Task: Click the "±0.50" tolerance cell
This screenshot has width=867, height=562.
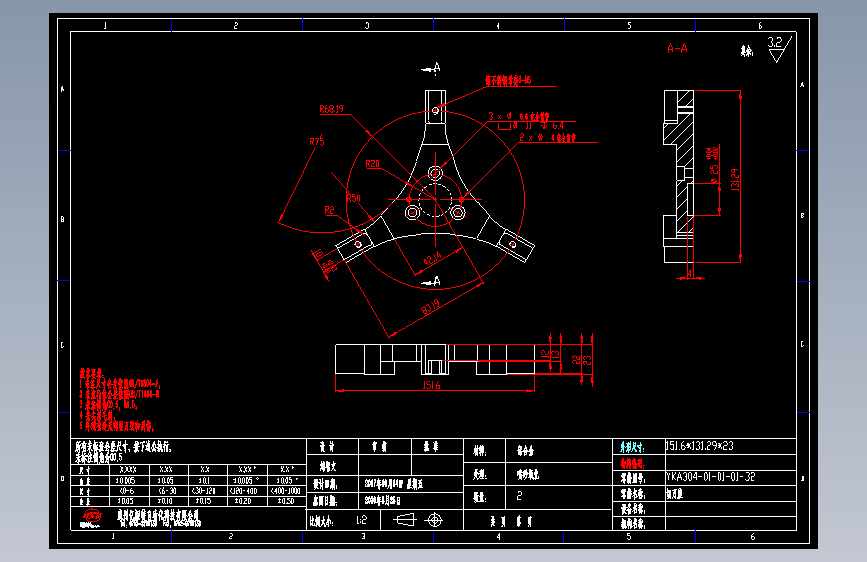Action: (285, 501)
